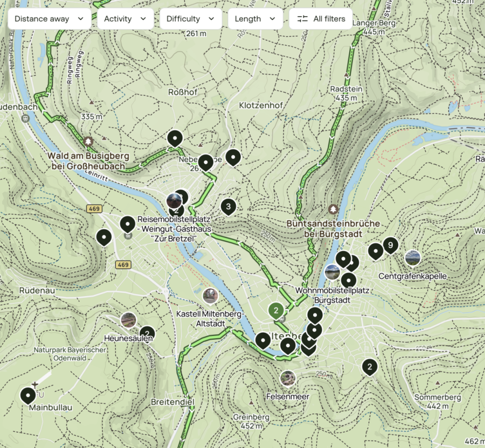Viewport: 485px width, 448px height.
Task: Expand the Length filter dropdown
Action: coord(255,19)
